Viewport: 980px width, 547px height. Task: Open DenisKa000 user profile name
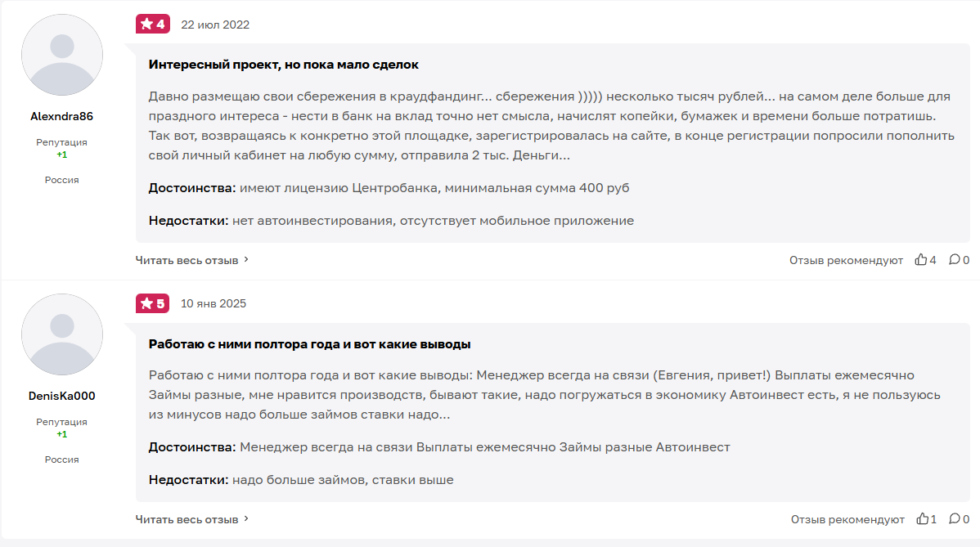click(62, 396)
